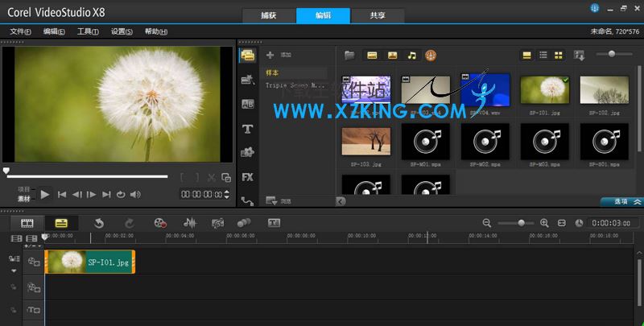Screen dimensions: 644x326
Task: Switch to the 编辑 step tab
Action: [324, 15]
